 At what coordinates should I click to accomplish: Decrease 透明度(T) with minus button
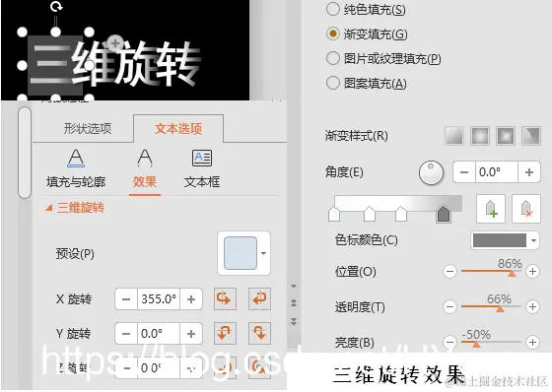(449, 307)
